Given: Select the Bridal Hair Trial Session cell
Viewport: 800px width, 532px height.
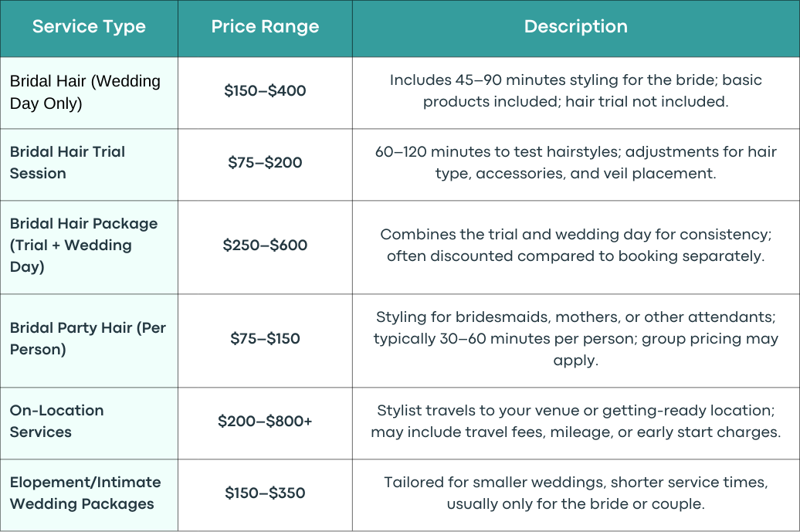Looking at the screenshot, I should (89, 164).
